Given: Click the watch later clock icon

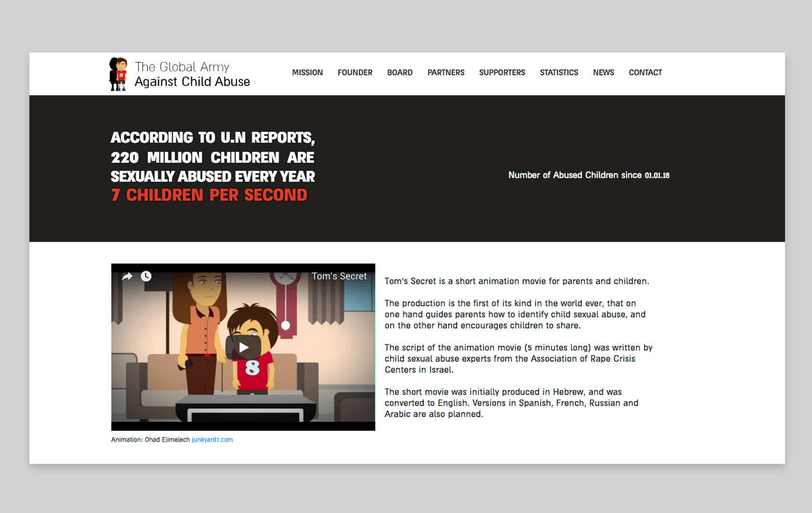Looking at the screenshot, I should pos(146,276).
